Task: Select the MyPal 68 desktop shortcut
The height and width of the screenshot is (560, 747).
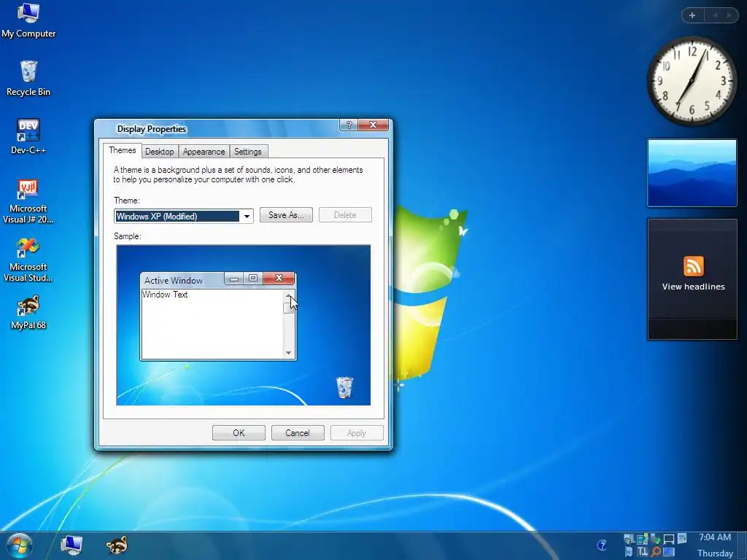Action: coord(28,312)
